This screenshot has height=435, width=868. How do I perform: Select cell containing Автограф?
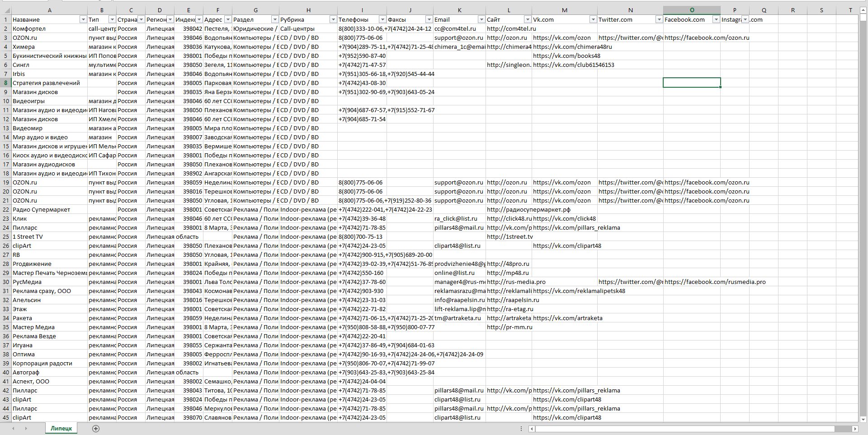coord(49,372)
